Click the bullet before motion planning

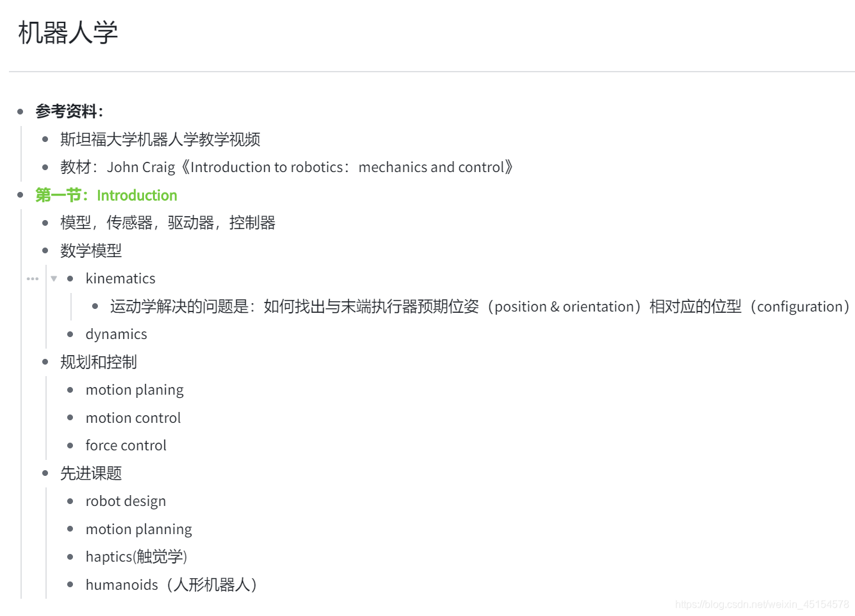tap(70, 528)
